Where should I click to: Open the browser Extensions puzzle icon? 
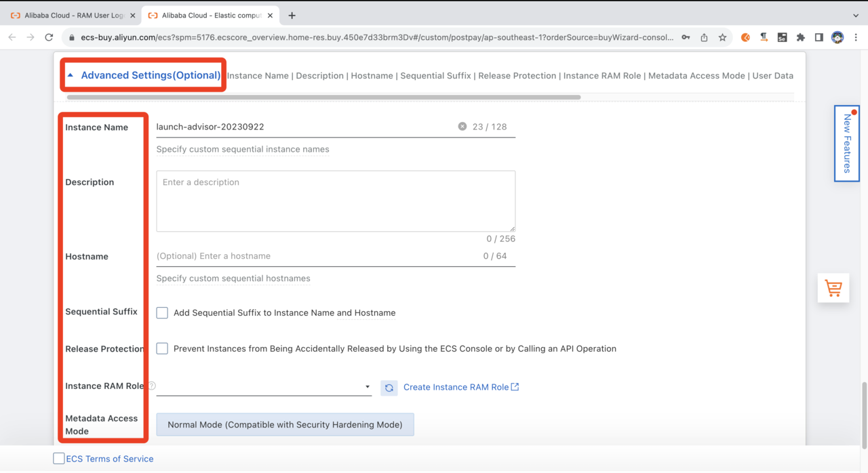[800, 37]
